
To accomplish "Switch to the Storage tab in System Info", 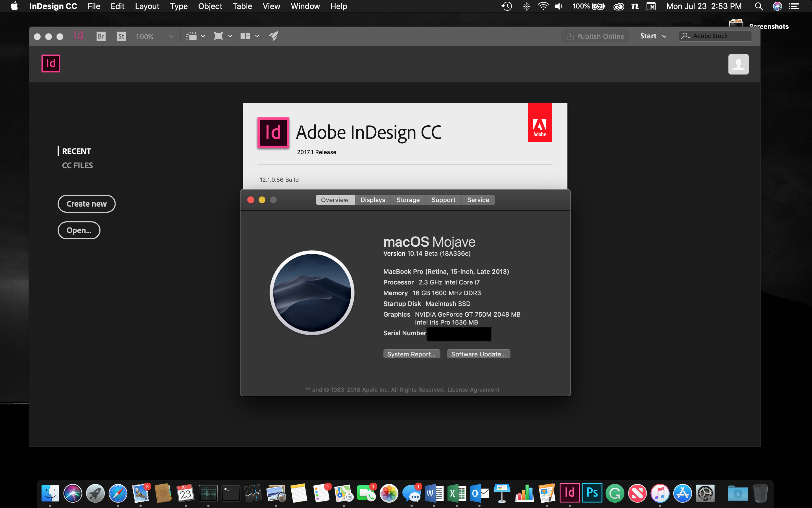I will coord(408,200).
